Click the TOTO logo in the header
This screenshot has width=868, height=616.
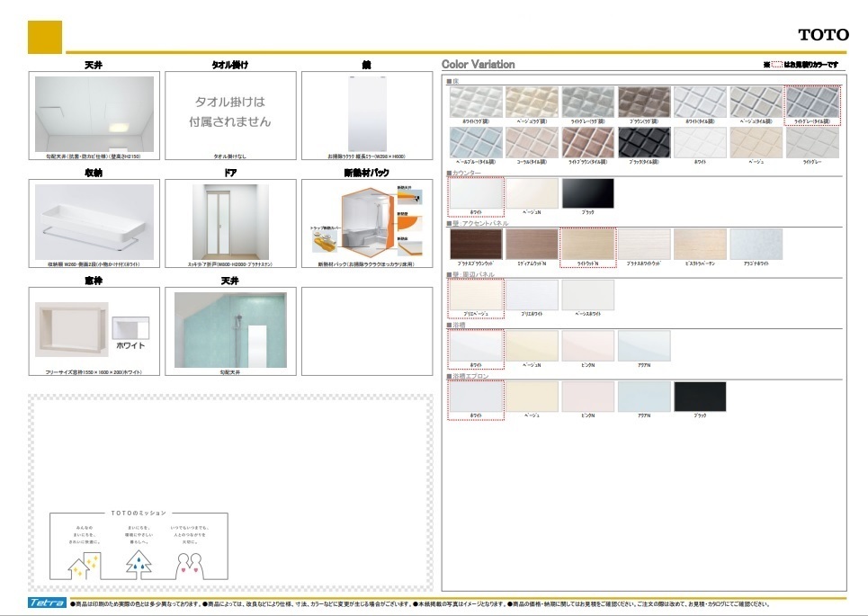[823, 34]
